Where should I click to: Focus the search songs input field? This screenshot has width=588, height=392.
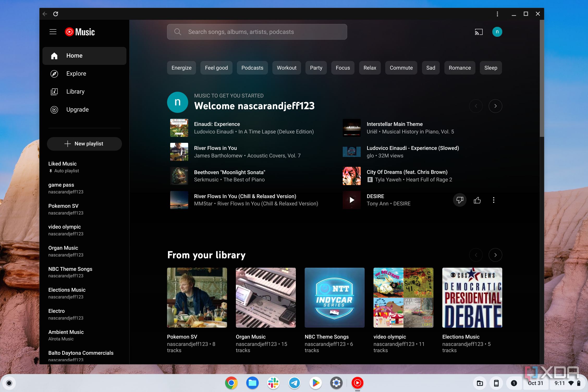coord(257,32)
